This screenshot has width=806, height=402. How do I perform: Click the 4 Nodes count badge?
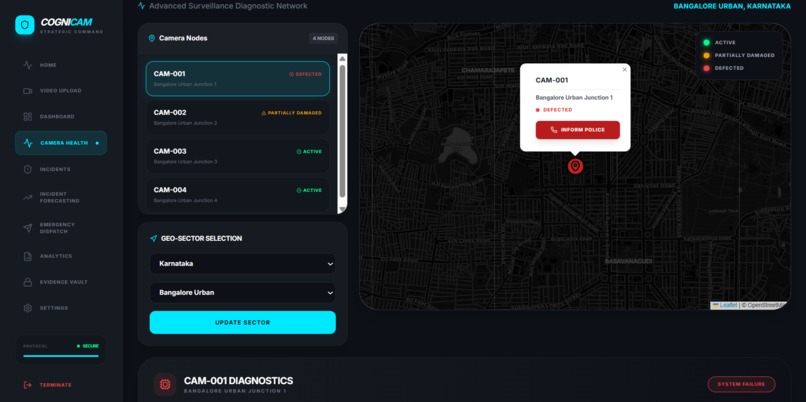(x=323, y=38)
